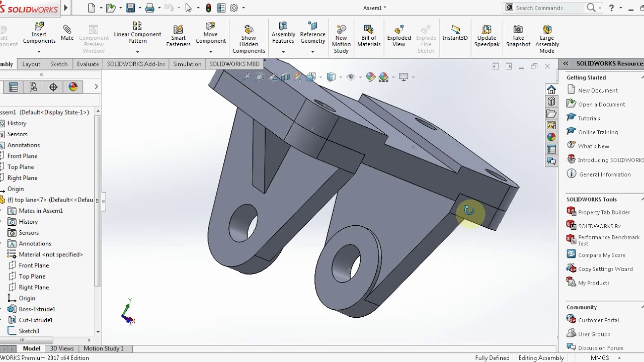Create a New Motion Study
Viewport: 644px width, 362px height.
pyautogui.click(x=341, y=39)
